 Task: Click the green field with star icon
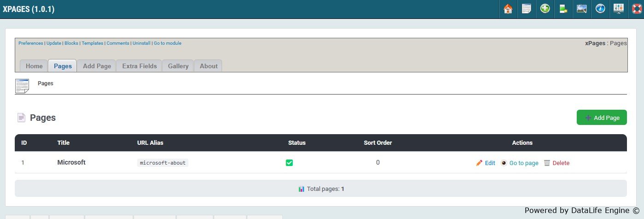563,9
